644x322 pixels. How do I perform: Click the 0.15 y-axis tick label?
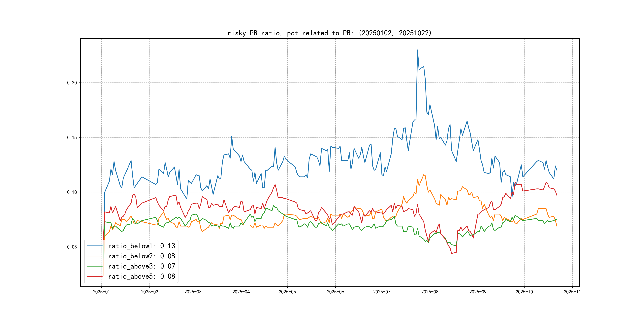(72, 138)
